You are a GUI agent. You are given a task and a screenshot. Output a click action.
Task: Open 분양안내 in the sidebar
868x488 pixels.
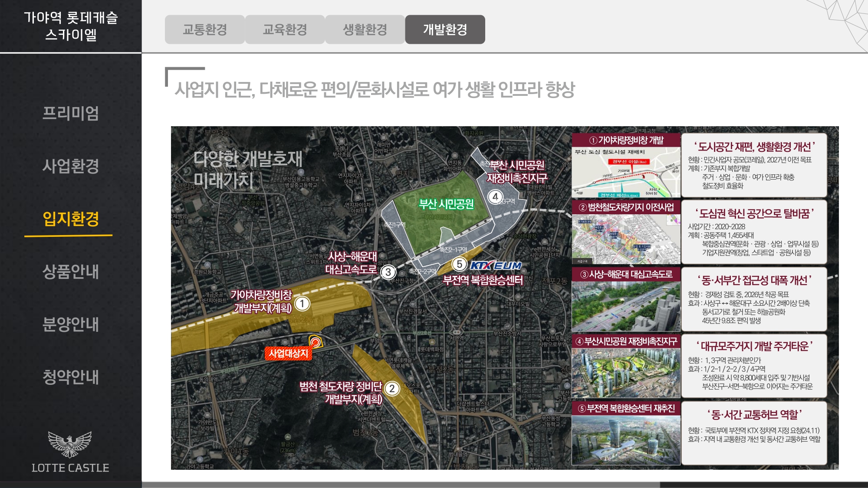point(70,324)
